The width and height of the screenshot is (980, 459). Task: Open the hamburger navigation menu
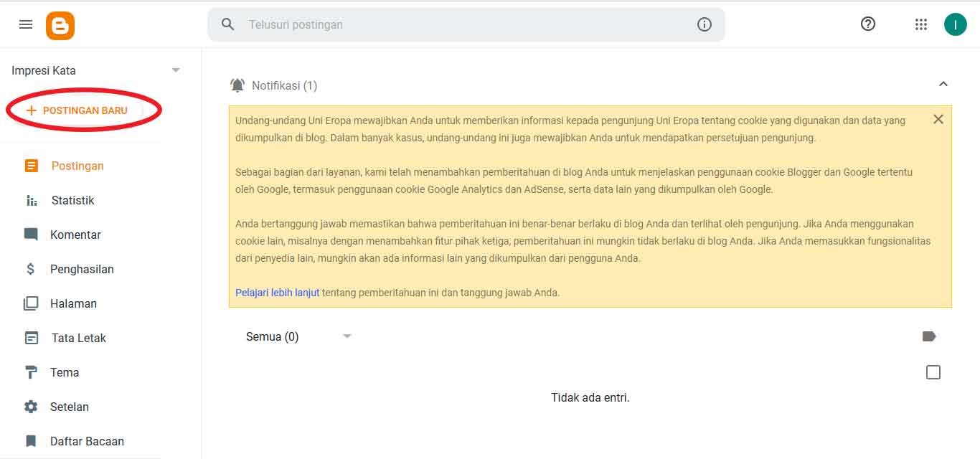pos(25,24)
